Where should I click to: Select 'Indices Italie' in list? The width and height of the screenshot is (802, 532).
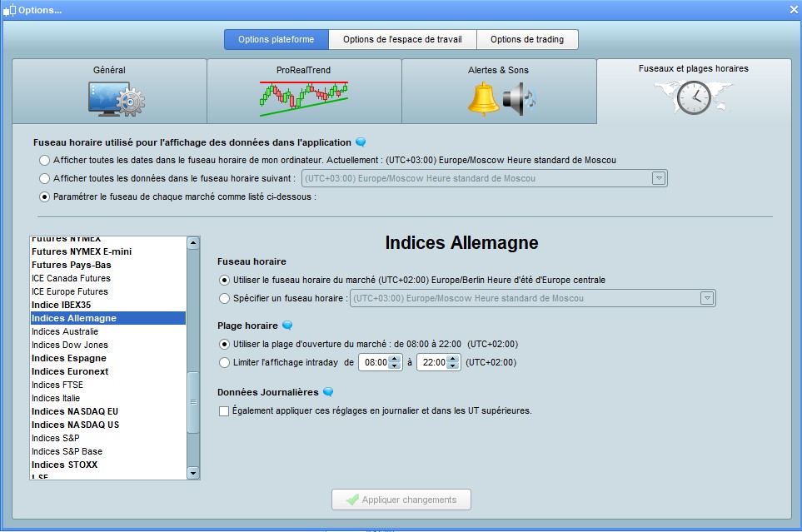tap(108, 398)
